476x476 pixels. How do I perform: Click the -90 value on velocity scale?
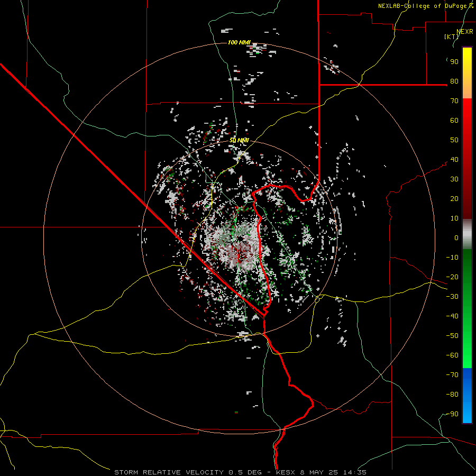tap(452, 414)
